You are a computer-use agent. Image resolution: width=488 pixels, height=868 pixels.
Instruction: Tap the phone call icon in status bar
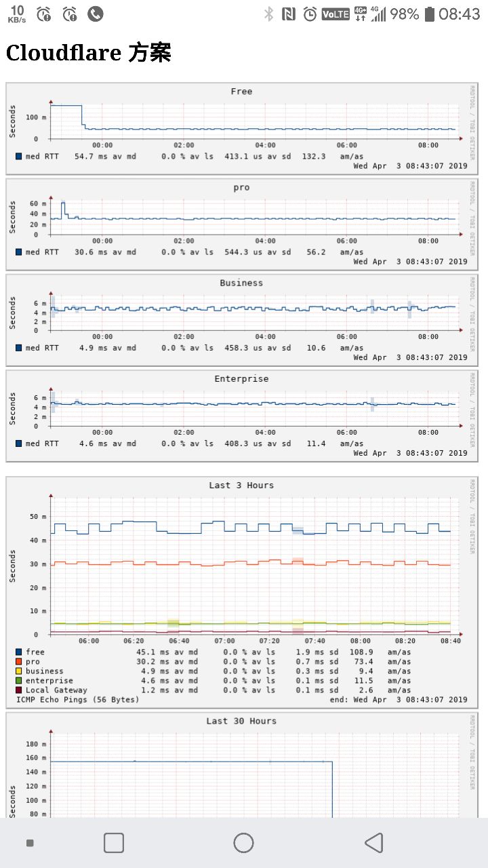(96, 14)
